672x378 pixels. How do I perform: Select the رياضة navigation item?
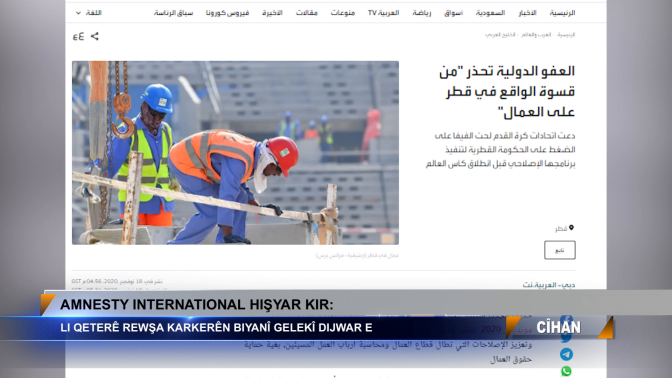coord(422,13)
